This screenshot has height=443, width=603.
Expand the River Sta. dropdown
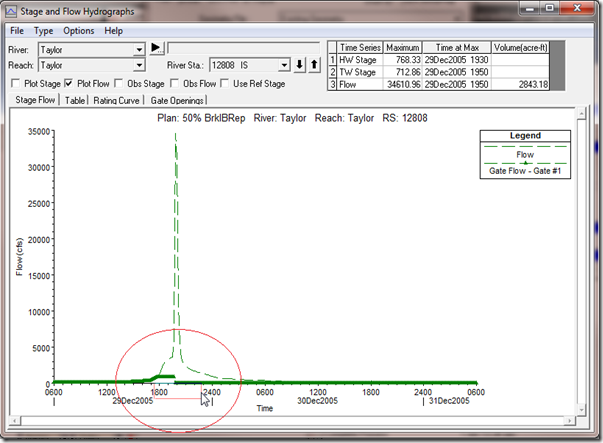click(284, 65)
